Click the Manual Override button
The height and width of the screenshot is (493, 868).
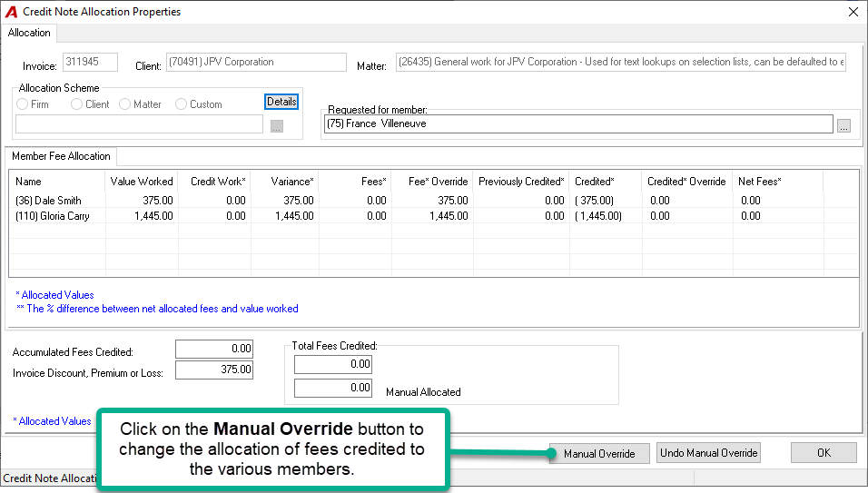pyautogui.click(x=599, y=454)
